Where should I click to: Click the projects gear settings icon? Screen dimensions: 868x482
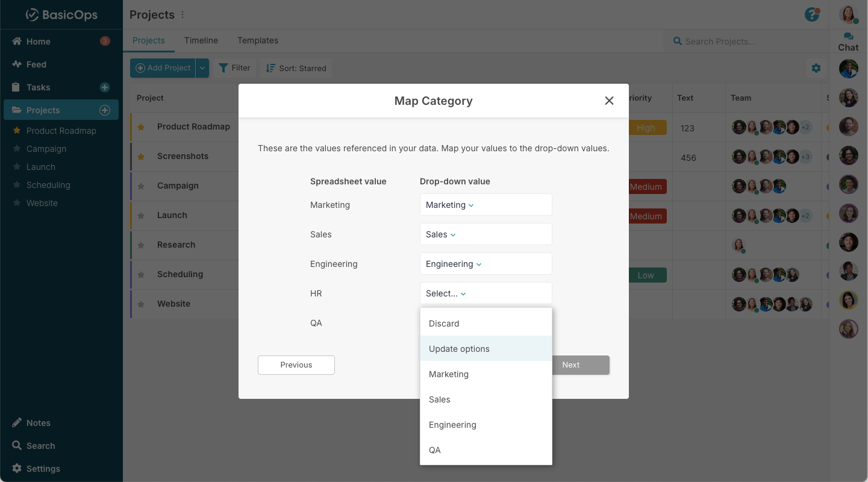point(816,68)
